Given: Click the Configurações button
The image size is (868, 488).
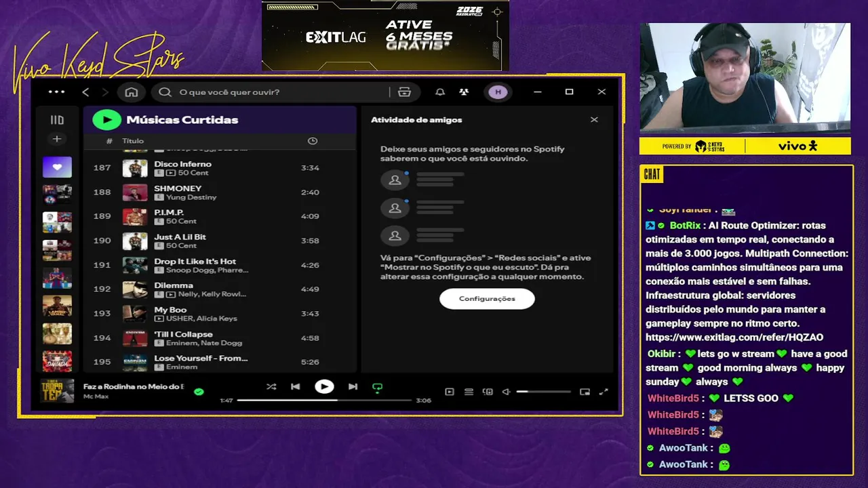Looking at the screenshot, I should click(x=487, y=299).
